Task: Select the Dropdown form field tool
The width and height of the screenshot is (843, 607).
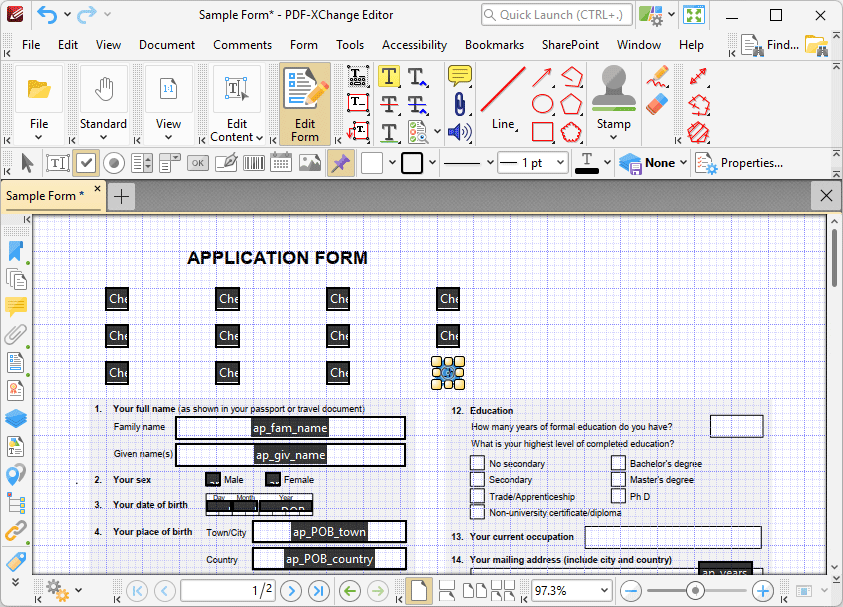Action: pyautogui.click(x=170, y=163)
